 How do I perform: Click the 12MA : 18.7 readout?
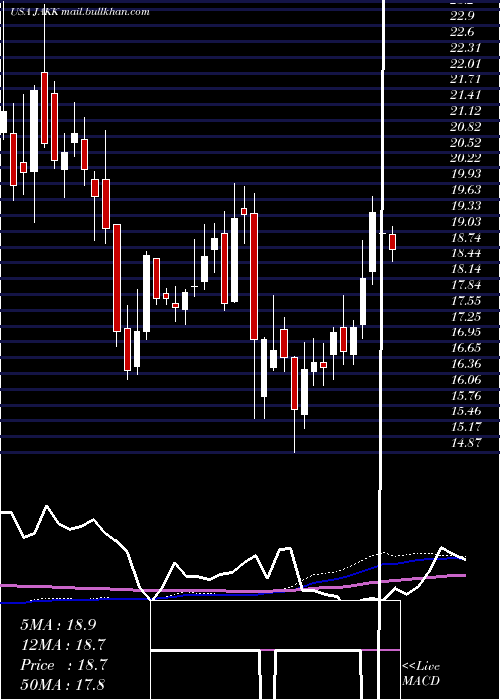tap(64, 645)
